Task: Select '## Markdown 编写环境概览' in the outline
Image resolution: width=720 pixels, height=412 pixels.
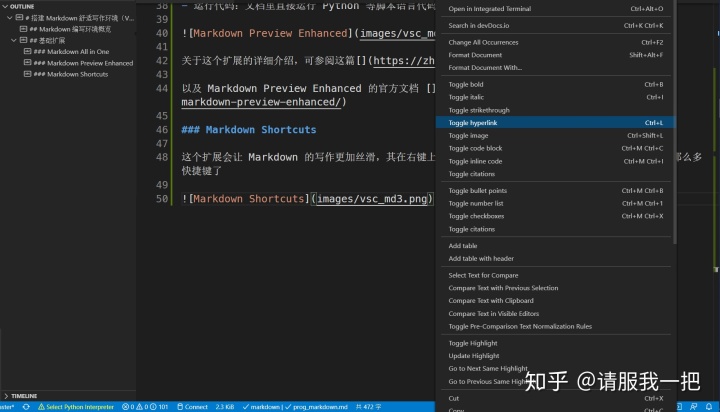Action: 70,29
